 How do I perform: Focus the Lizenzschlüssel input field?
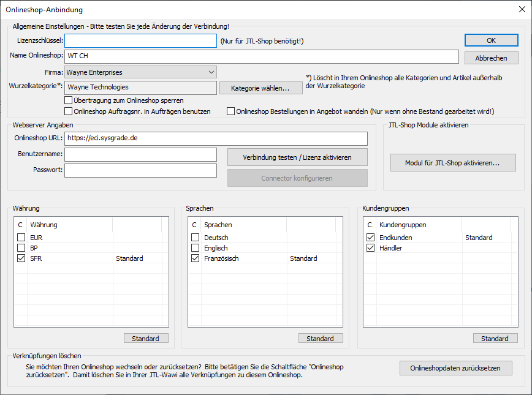click(140, 40)
